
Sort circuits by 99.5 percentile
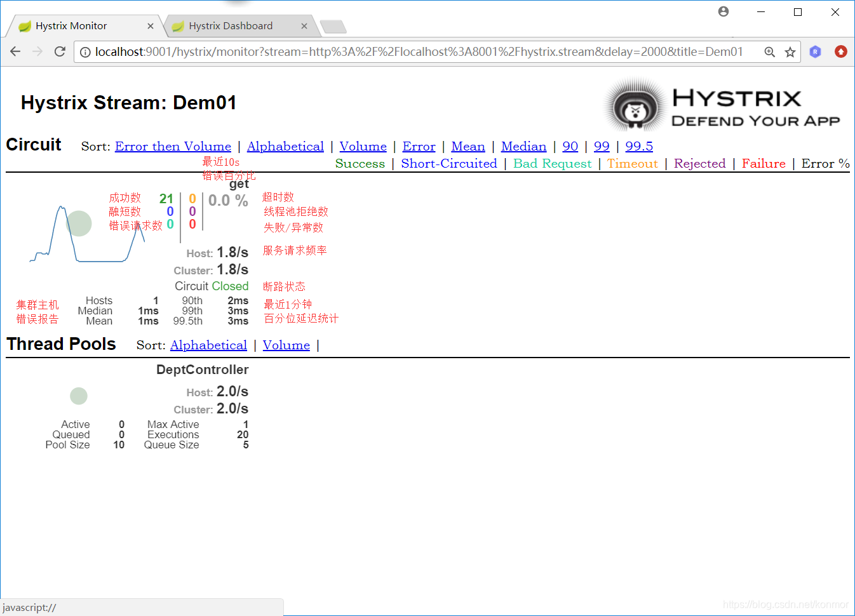639,146
